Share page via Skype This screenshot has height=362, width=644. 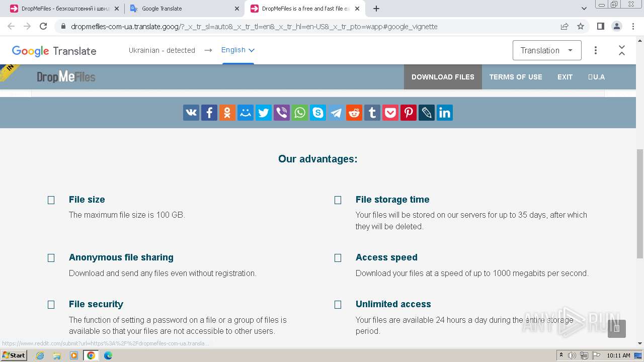click(x=318, y=113)
